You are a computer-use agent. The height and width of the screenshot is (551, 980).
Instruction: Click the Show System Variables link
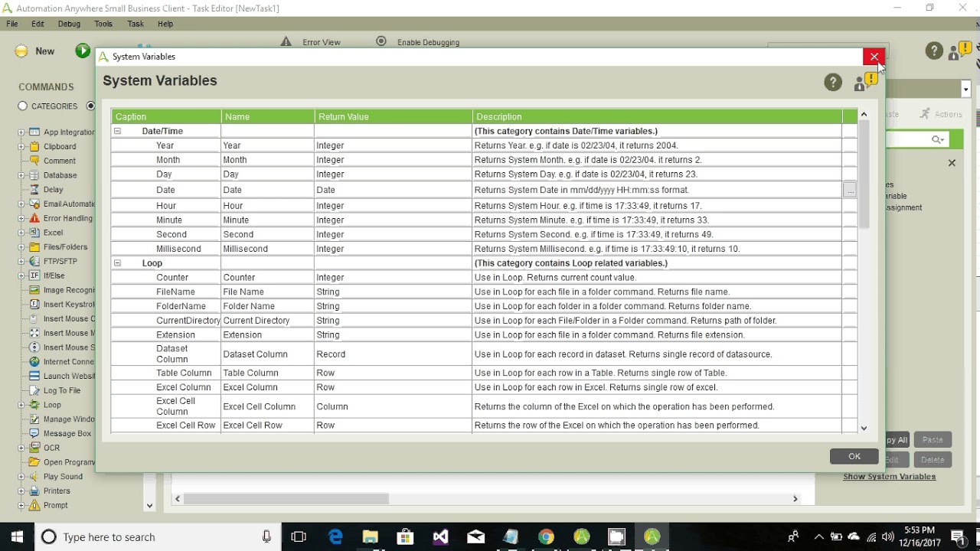coord(890,476)
